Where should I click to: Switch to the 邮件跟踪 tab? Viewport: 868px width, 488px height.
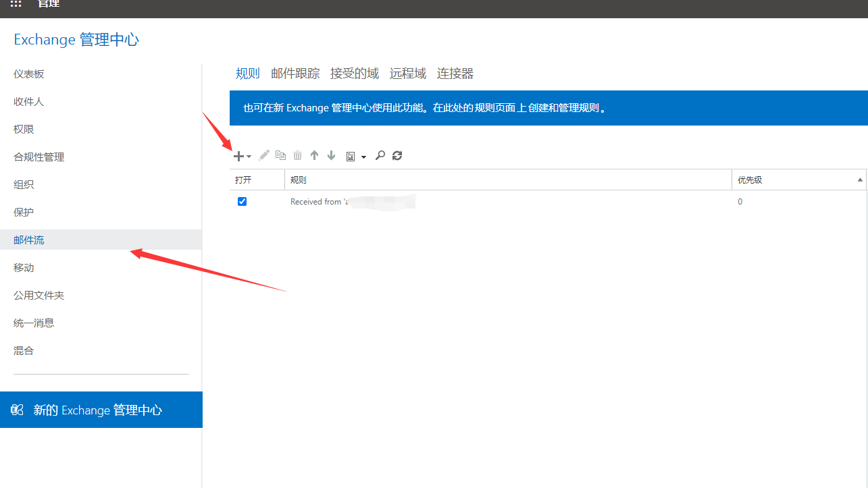[295, 74]
